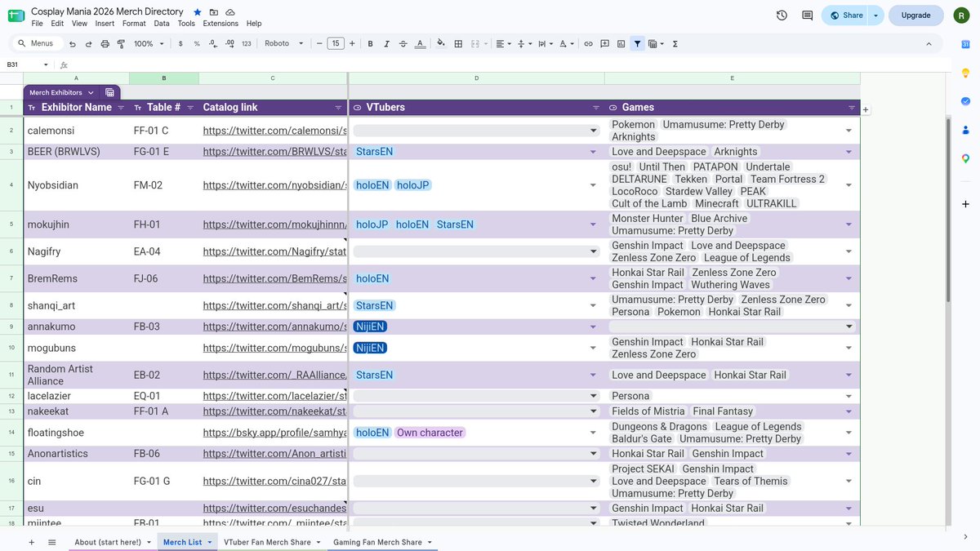The image size is (980, 551).
Task: Open VTubers column header dropdown
Action: pos(597,108)
